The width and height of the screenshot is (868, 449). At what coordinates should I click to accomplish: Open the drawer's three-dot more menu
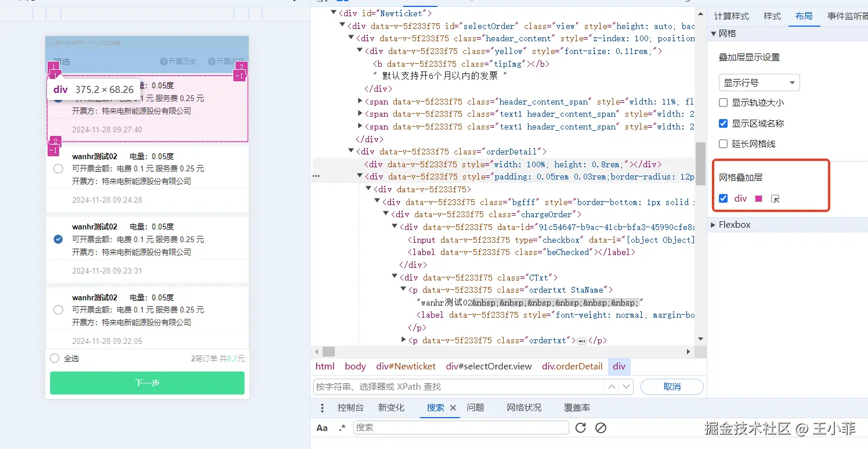323,408
